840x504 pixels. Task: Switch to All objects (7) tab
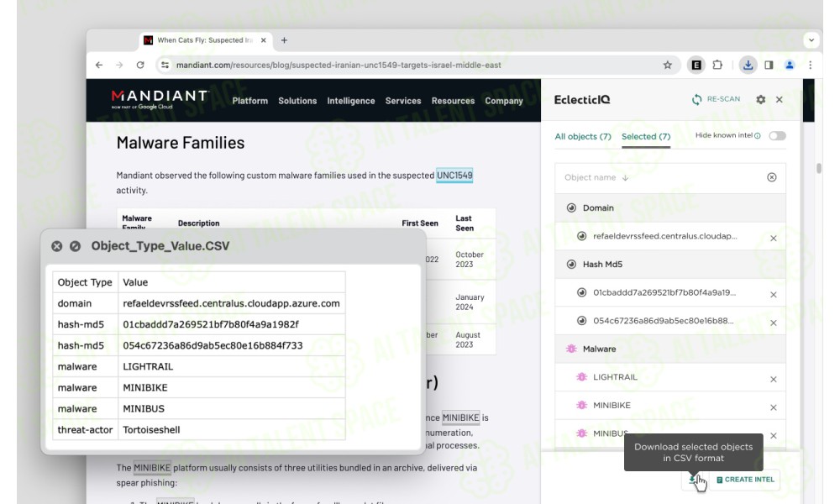click(x=583, y=137)
